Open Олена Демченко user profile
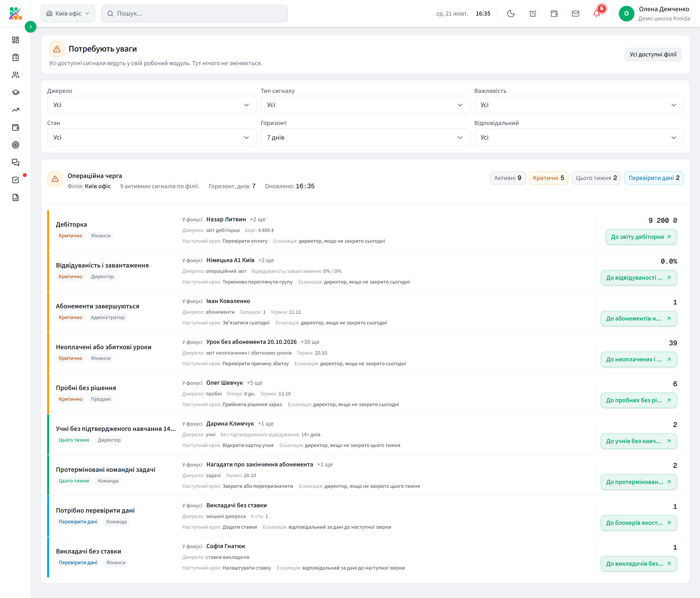 tap(654, 14)
